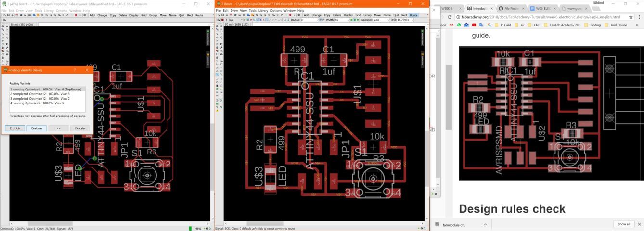The width and height of the screenshot is (644, 231).
Task: Click browser reload icon
Action: tap(450, 17)
